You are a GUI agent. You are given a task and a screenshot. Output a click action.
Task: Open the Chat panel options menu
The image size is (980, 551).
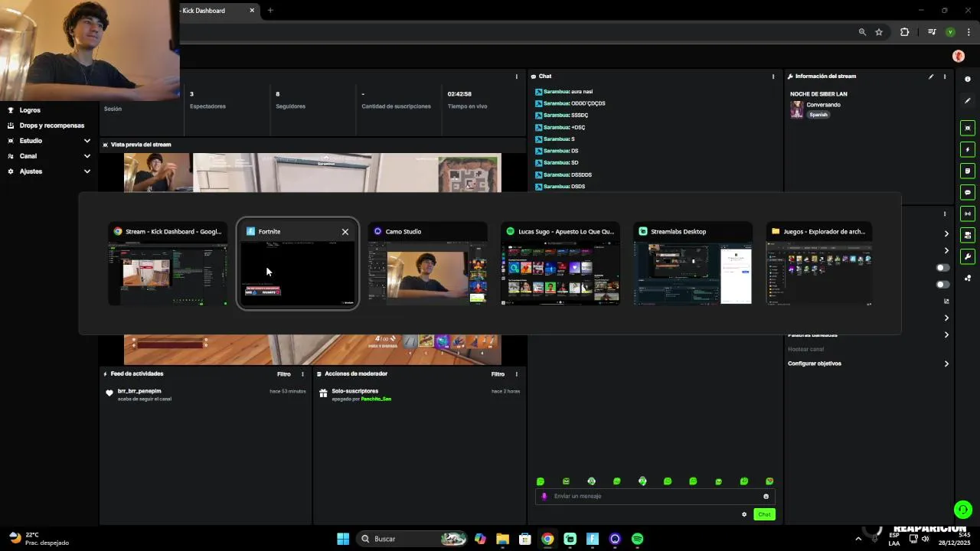tap(773, 77)
